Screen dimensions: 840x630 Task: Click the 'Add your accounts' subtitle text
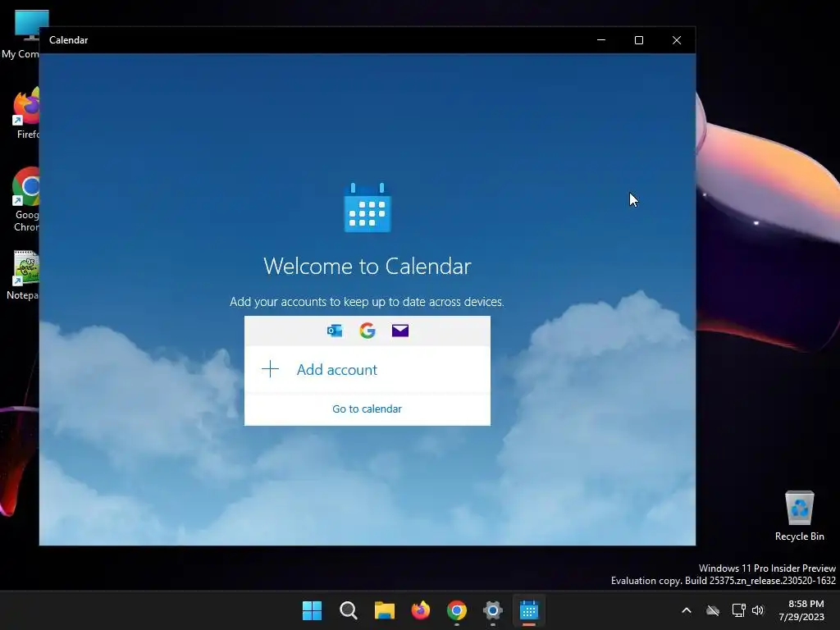coord(367,302)
